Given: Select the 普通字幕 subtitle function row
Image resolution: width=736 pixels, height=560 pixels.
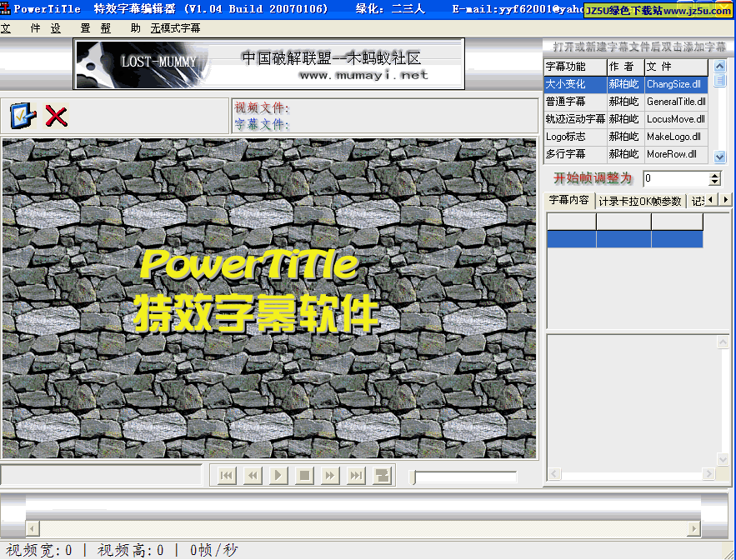Looking at the screenshot, I should 625,102.
